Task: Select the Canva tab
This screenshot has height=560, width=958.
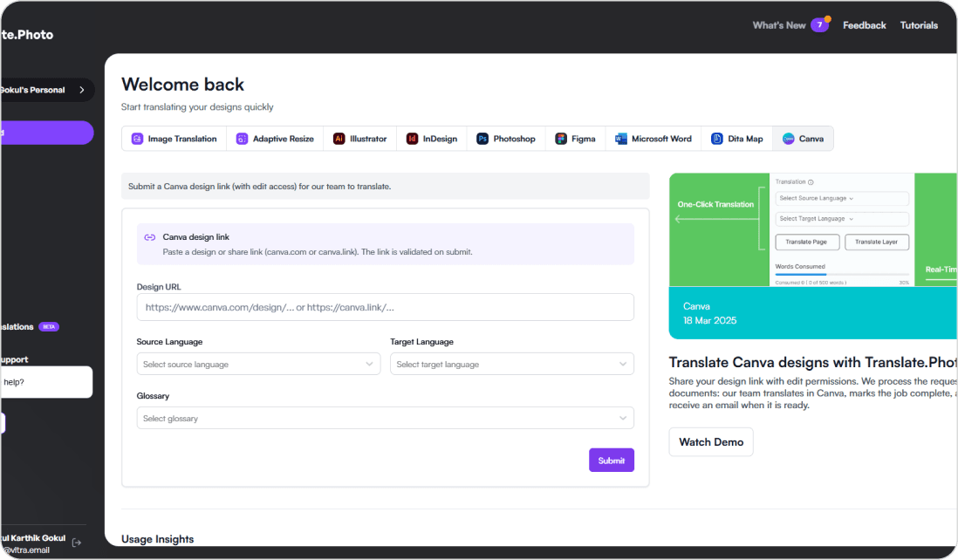Action: point(803,139)
